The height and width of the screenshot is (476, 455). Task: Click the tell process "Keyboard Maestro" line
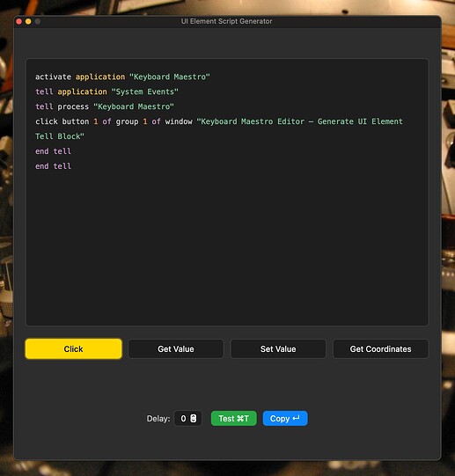pyautogui.click(x=105, y=106)
